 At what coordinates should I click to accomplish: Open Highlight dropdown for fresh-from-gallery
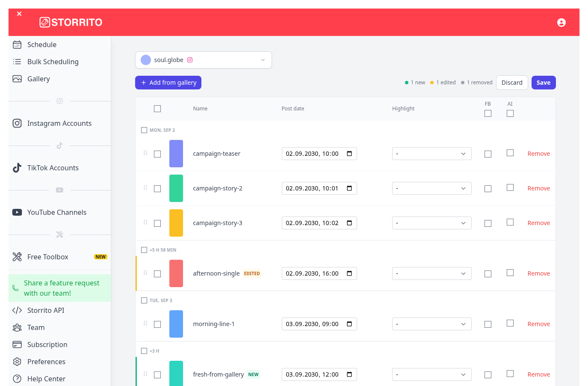click(x=432, y=374)
